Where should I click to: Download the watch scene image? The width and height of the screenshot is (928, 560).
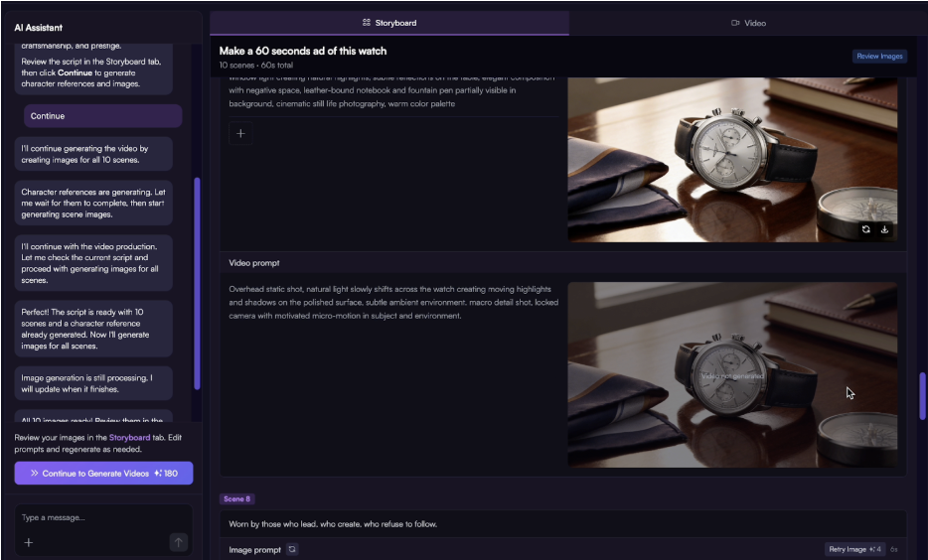point(884,229)
